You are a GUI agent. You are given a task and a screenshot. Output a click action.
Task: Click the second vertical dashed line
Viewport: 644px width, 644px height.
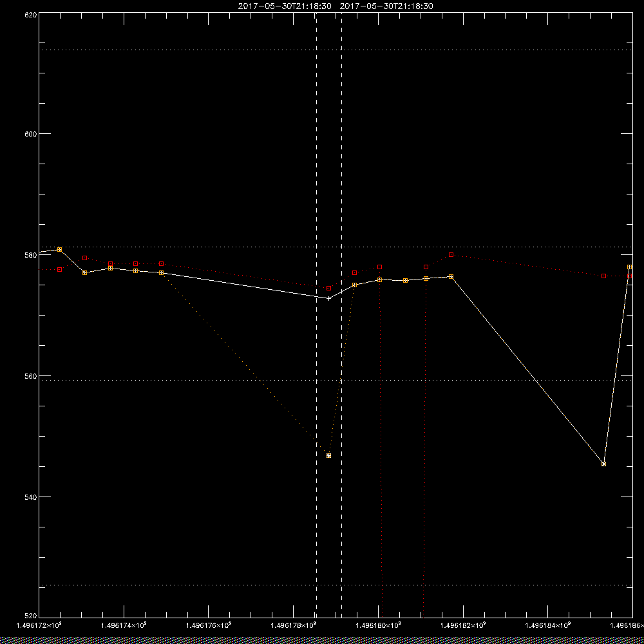point(342,315)
